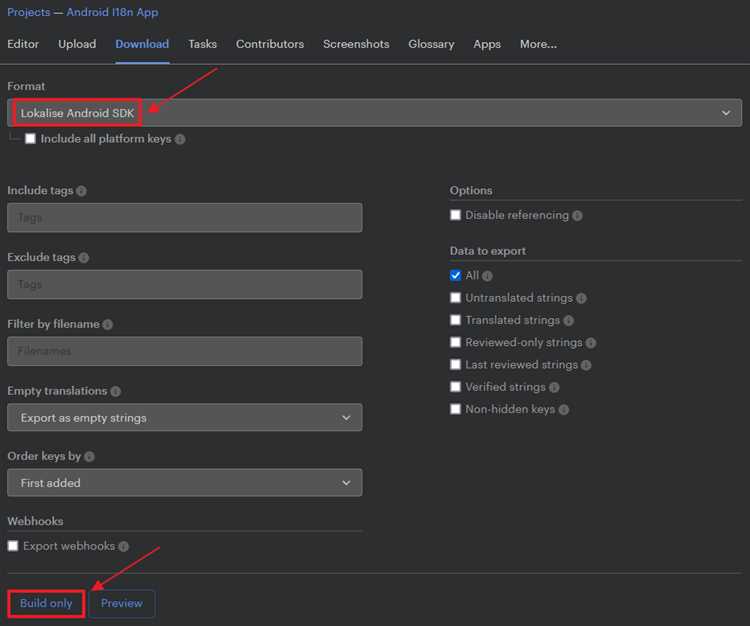This screenshot has width=750, height=626.
Task: Focus the Filter by filename input
Action: pos(185,351)
